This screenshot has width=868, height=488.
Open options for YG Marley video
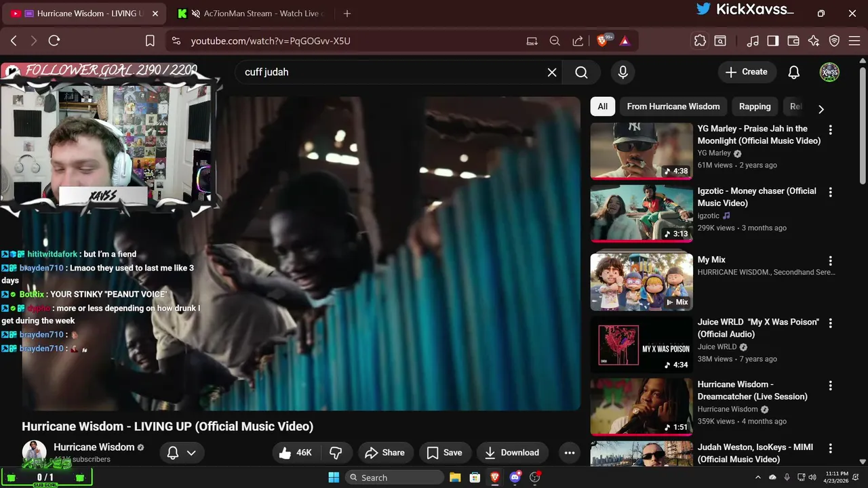830,129
